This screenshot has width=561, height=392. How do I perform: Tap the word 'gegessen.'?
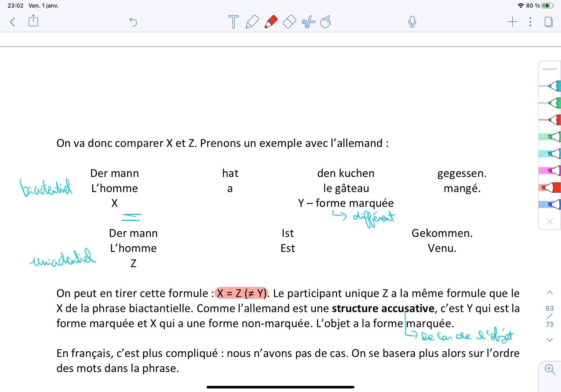[462, 173]
